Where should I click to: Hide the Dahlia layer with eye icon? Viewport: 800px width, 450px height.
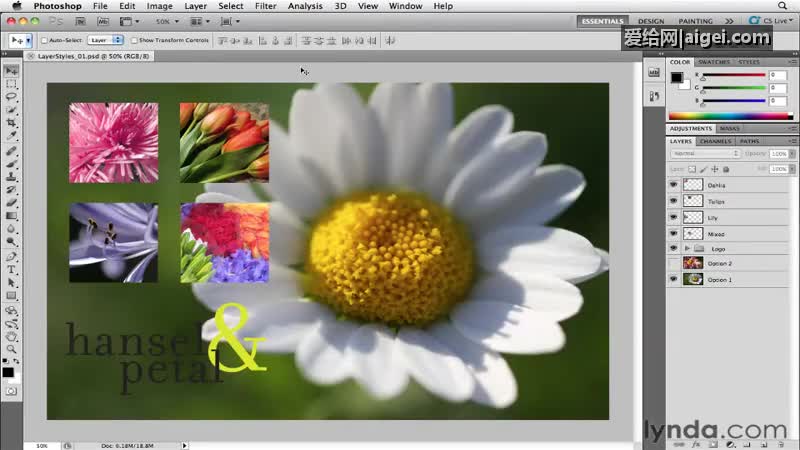673,185
